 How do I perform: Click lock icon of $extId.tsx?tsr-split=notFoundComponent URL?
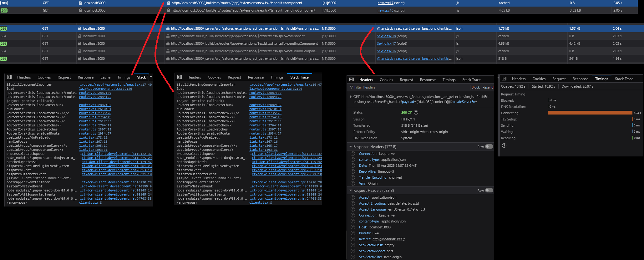click(168, 51)
